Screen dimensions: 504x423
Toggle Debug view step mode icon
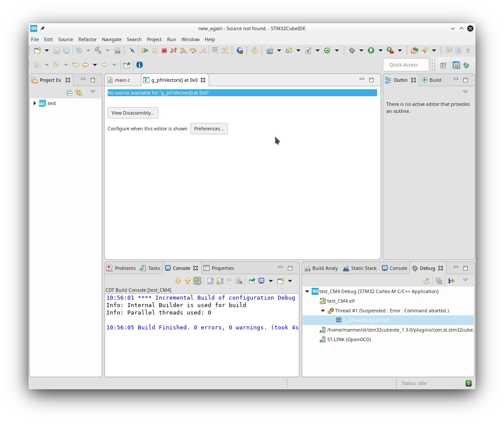[451, 280]
